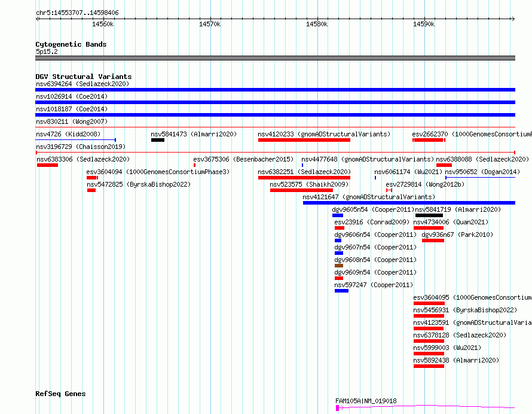Click the 14580k ruler position label
The height and width of the screenshot is (414, 532).
[x=317, y=24]
